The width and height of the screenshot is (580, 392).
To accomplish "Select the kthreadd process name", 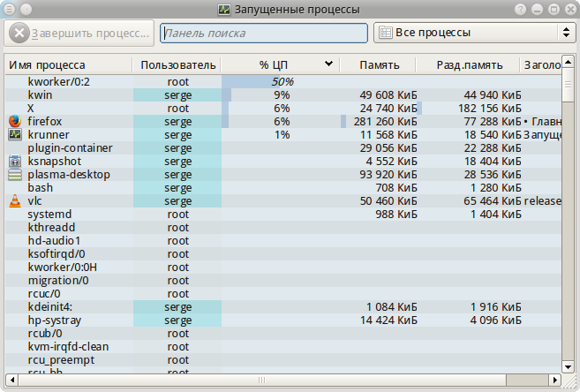I will [x=51, y=228].
